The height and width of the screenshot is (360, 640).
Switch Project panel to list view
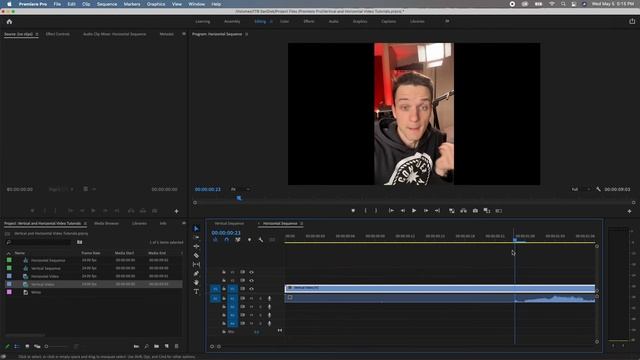[17, 346]
